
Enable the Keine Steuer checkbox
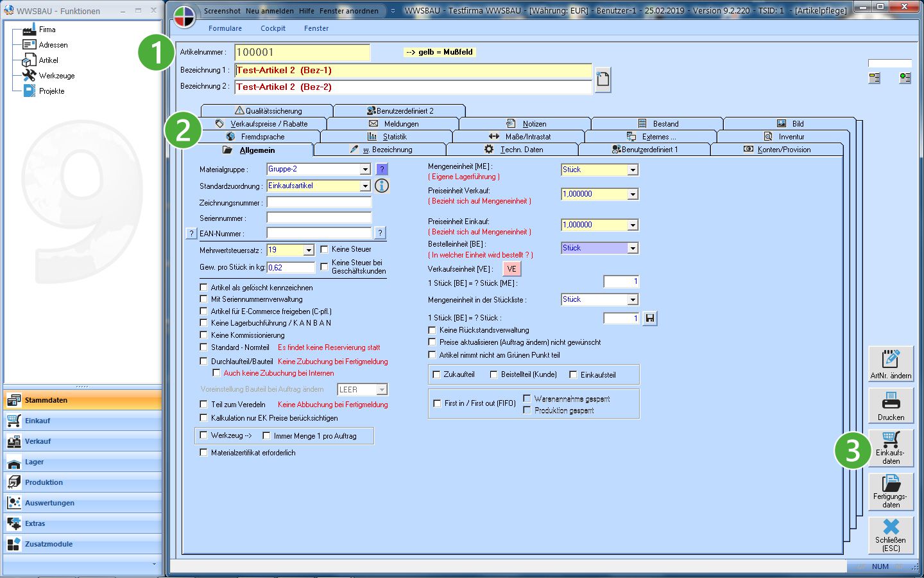tap(325, 249)
